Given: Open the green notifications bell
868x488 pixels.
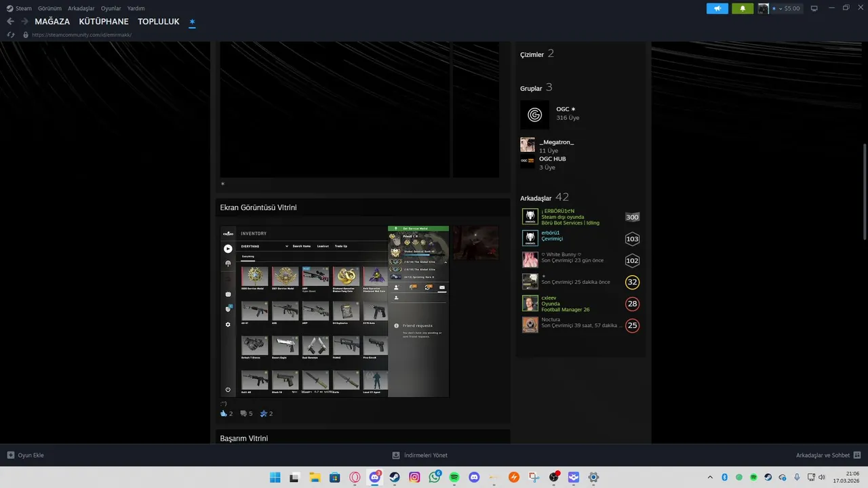Looking at the screenshot, I should (x=743, y=8).
